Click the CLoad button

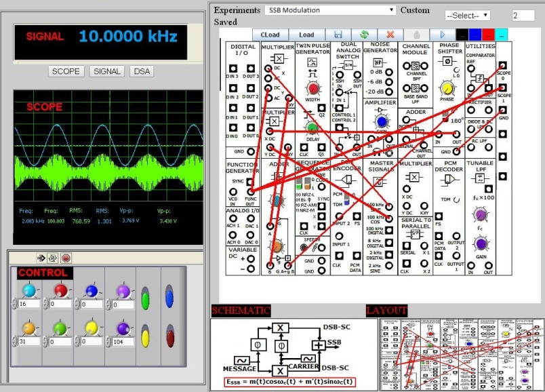coord(270,34)
